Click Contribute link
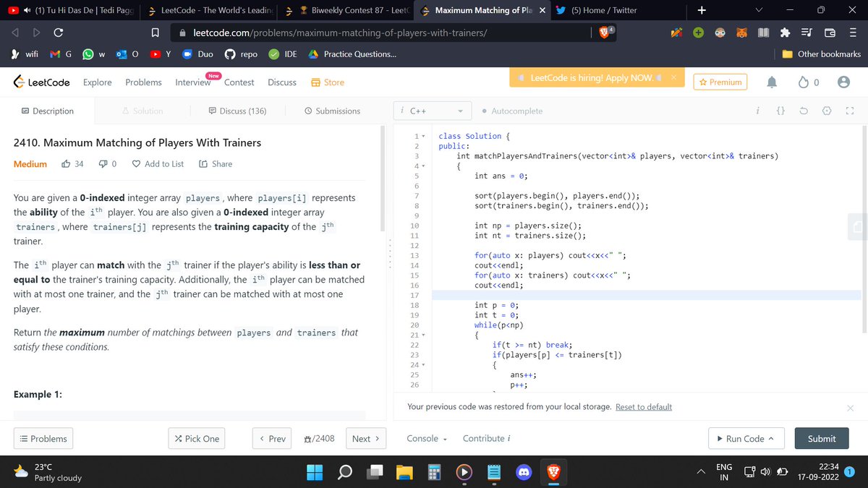Screen dimensions: 868x488 [x=488, y=439]
